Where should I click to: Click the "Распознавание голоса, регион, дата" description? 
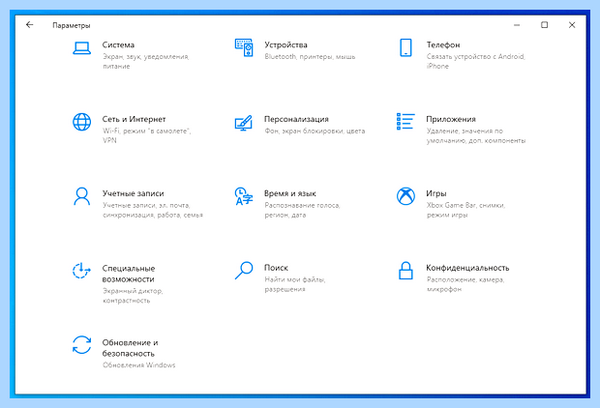point(302,210)
